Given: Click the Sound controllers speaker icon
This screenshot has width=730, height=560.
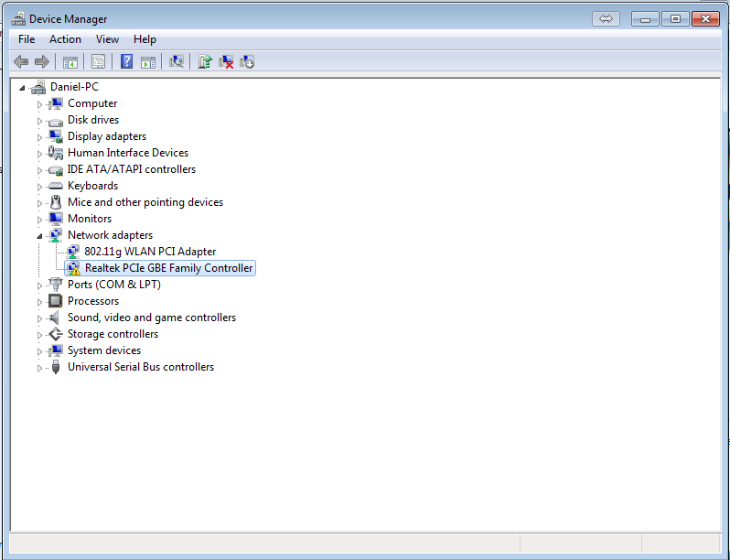Looking at the screenshot, I should coord(55,318).
